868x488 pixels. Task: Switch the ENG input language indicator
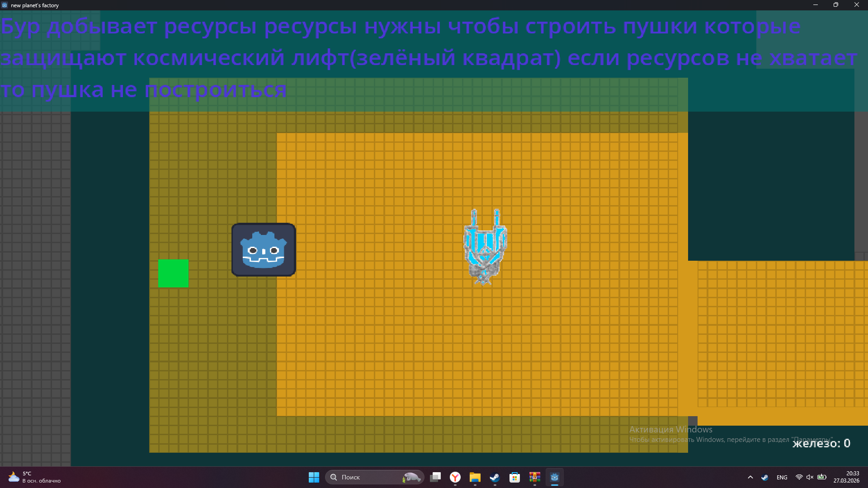[x=782, y=477]
